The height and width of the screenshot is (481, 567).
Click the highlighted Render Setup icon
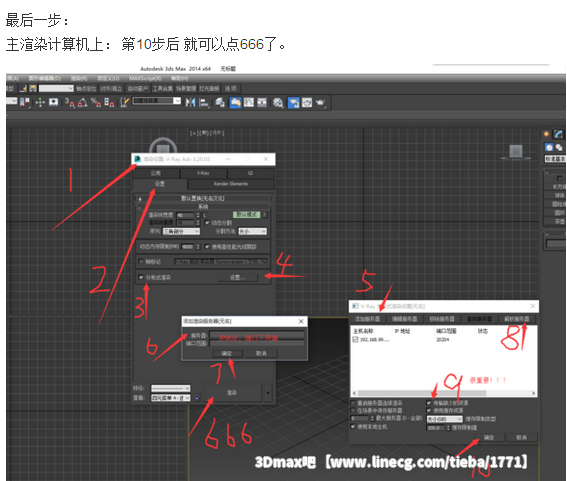click(293, 103)
